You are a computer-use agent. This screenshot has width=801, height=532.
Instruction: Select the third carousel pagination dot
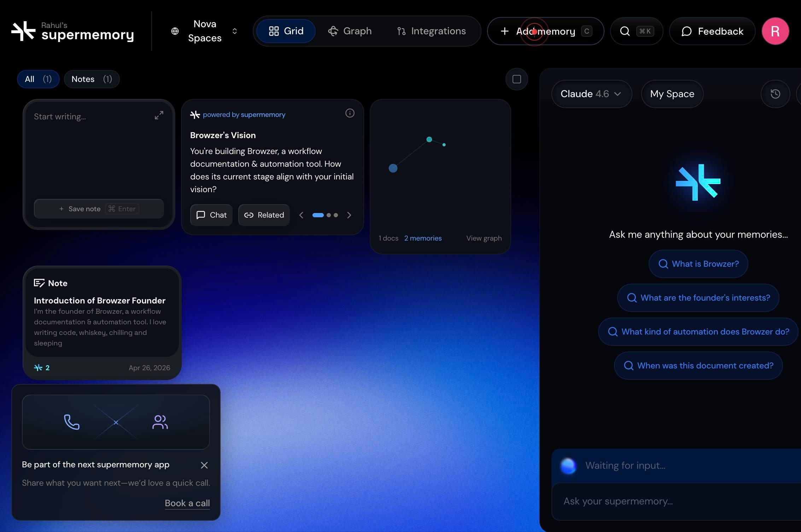[336, 215]
